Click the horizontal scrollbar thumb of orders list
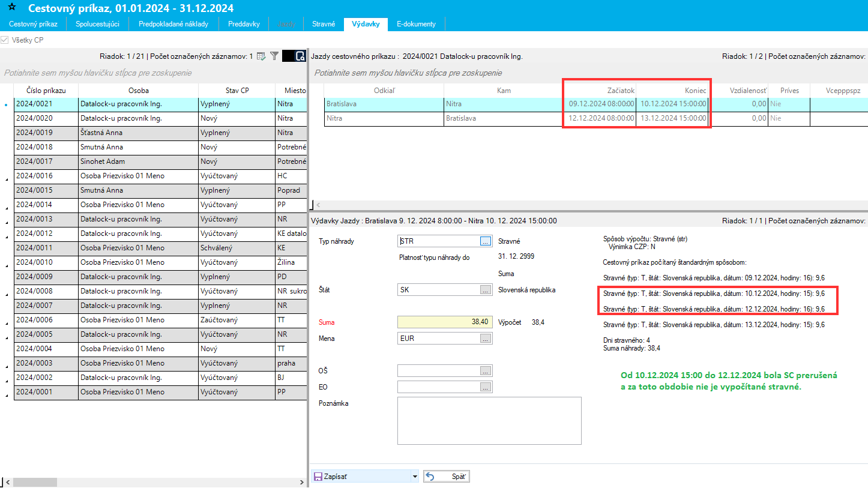Viewport: 868px width, 488px height. pyautogui.click(x=35, y=482)
